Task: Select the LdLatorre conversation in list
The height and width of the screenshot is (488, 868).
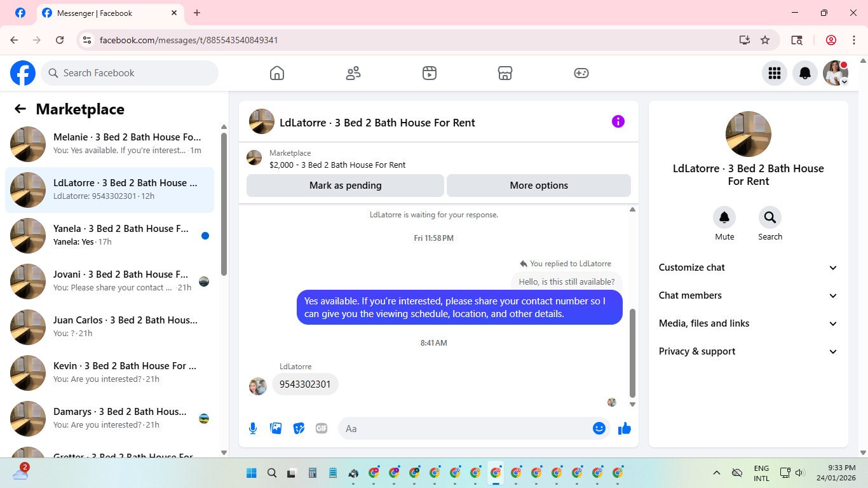Action: tap(109, 190)
